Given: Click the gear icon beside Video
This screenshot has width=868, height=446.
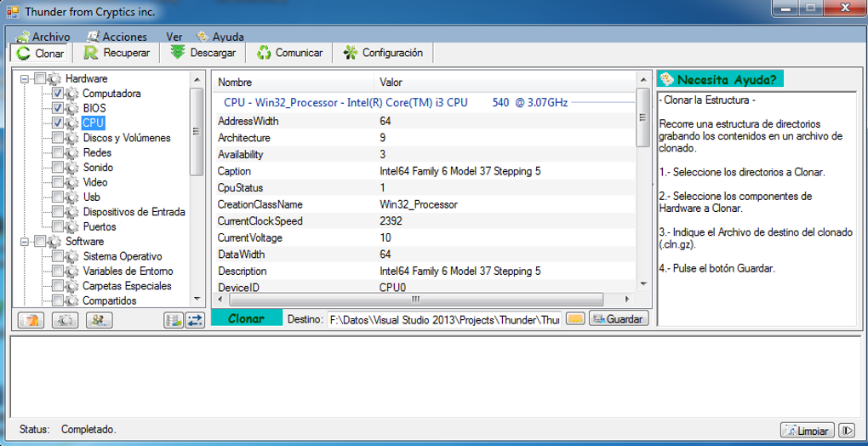Looking at the screenshot, I should 72,183.
